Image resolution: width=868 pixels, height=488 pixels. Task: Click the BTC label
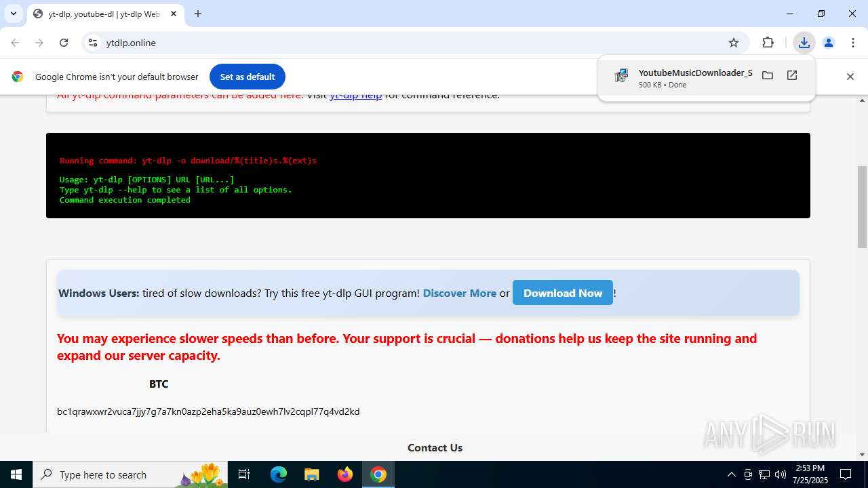159,384
